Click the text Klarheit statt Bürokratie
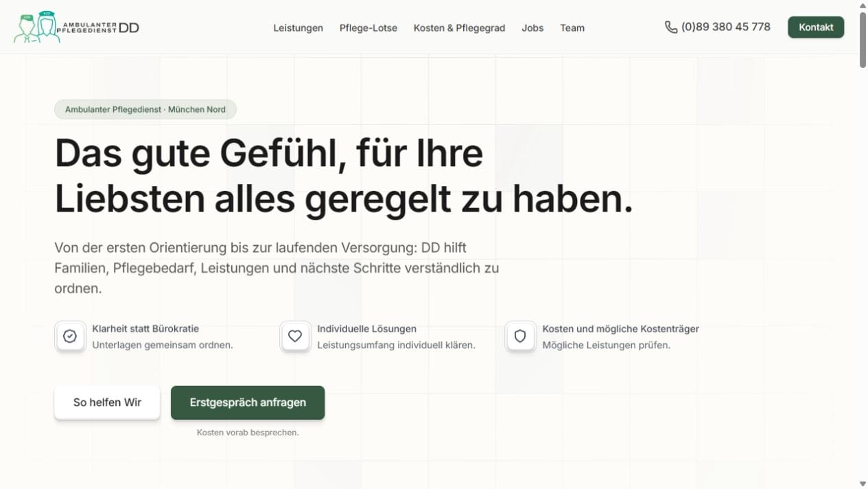 (x=145, y=329)
